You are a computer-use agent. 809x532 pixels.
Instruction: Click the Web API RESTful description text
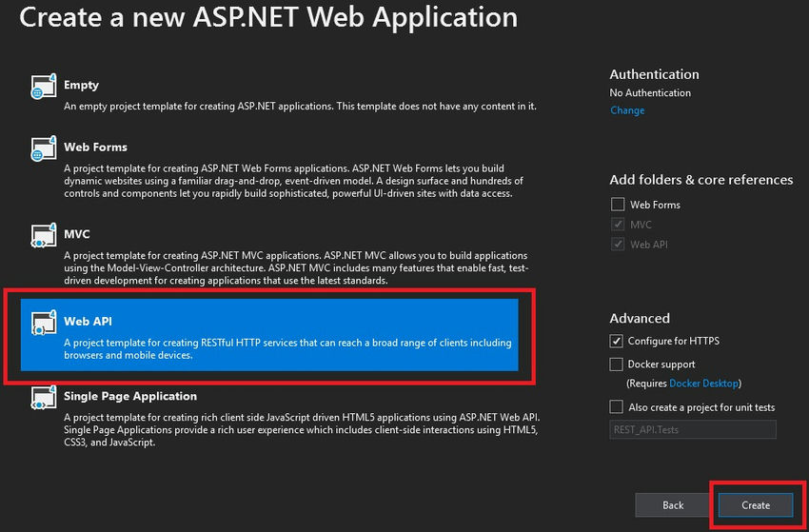pos(287,349)
